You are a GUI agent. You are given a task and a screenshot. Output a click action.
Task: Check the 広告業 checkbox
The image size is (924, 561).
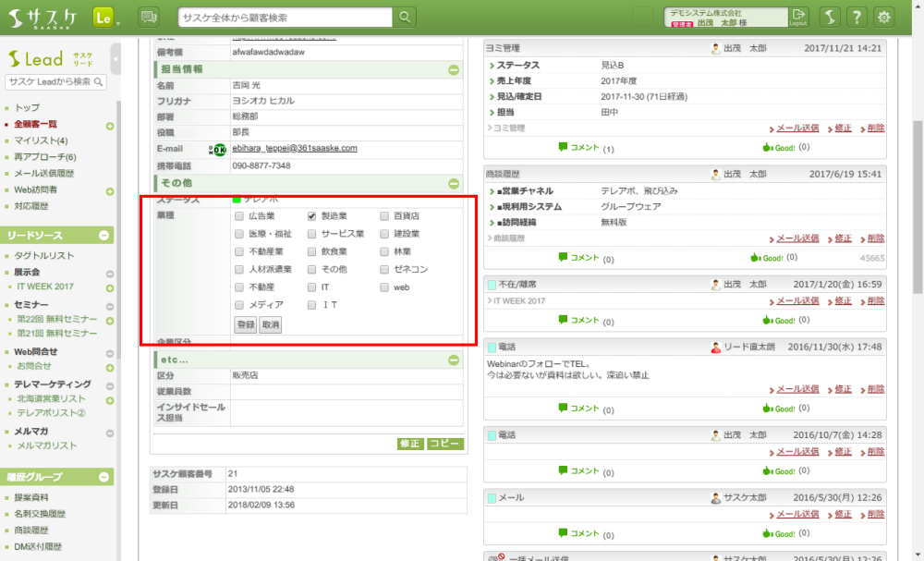(x=240, y=215)
